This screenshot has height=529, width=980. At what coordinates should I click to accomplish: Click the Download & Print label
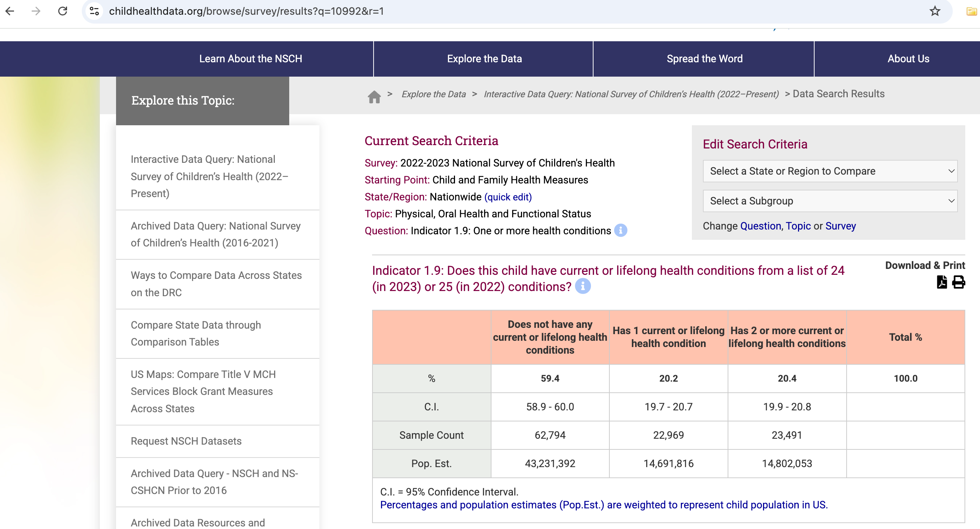click(925, 265)
